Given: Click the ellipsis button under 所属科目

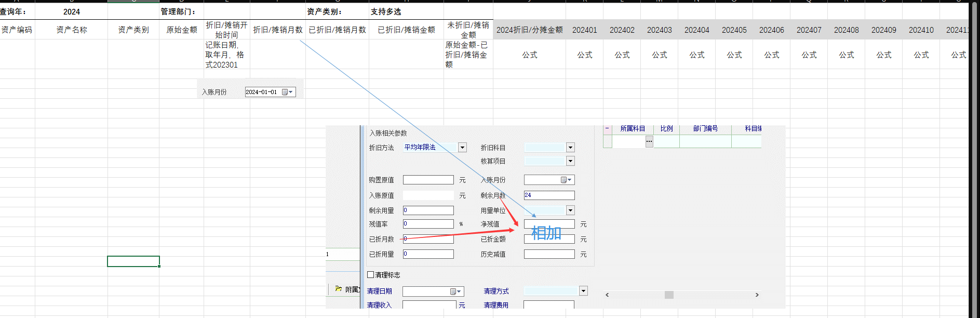Looking at the screenshot, I should coord(649,141).
